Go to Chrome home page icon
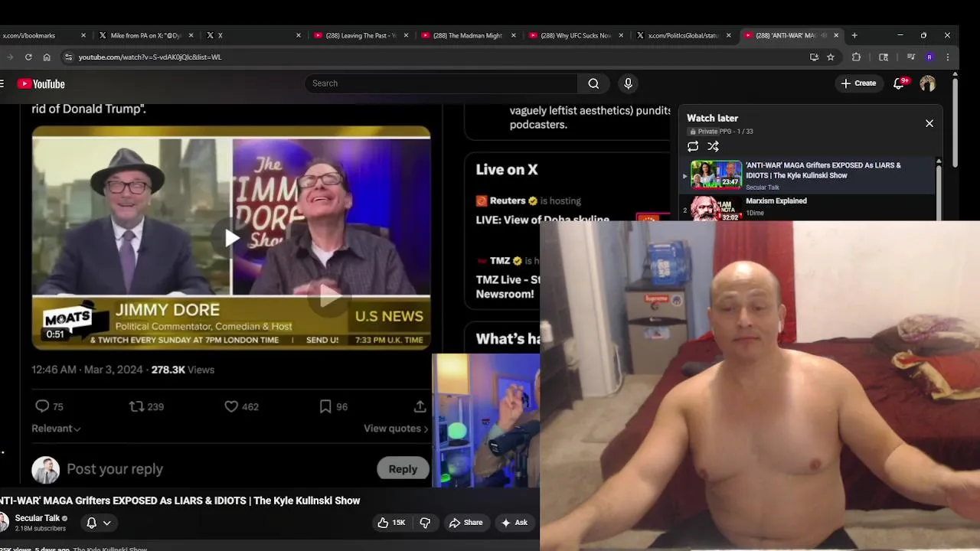The image size is (980, 551). [47, 57]
